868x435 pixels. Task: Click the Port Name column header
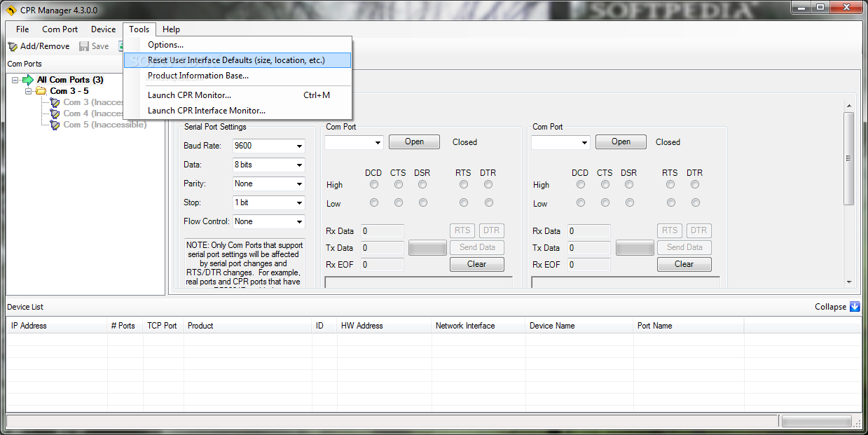coord(688,326)
